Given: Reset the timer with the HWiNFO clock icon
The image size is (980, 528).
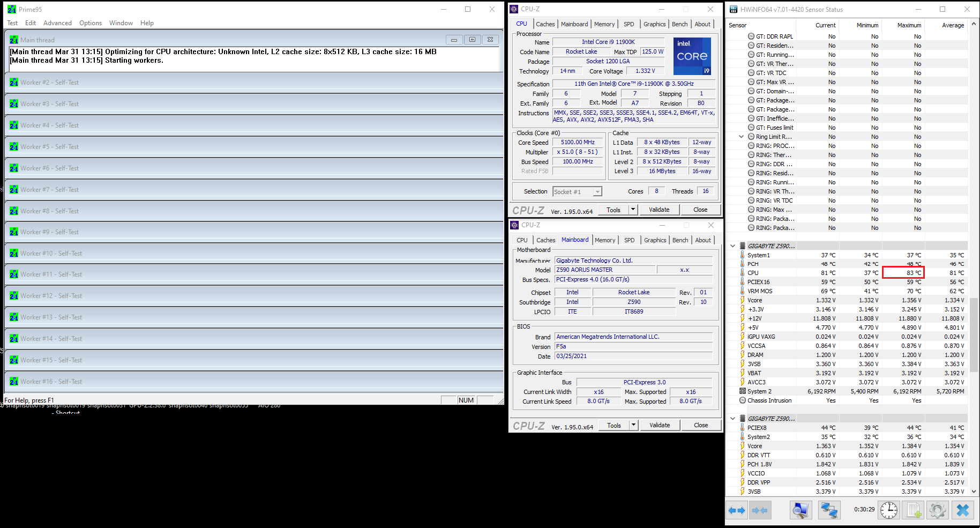Looking at the screenshot, I should click(889, 510).
